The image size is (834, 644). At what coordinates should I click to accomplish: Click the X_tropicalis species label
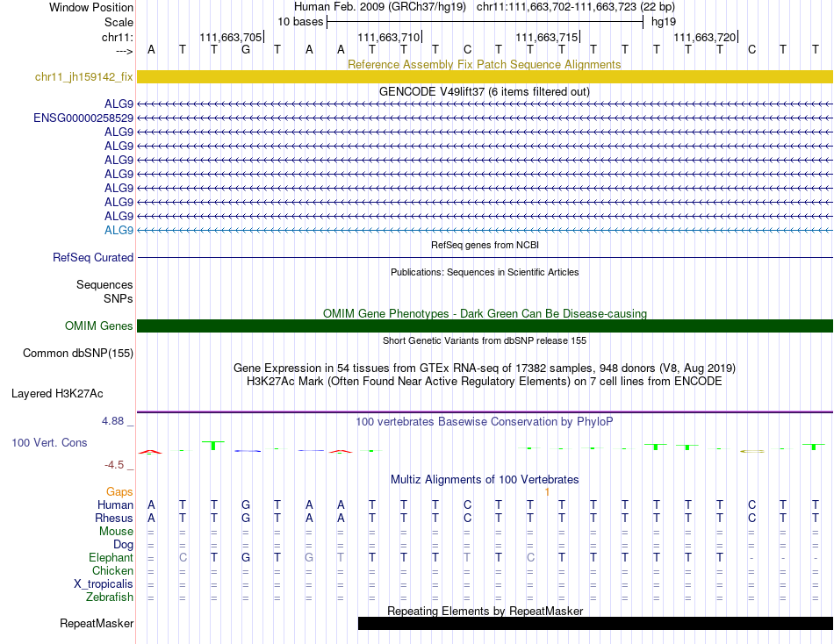(x=104, y=584)
